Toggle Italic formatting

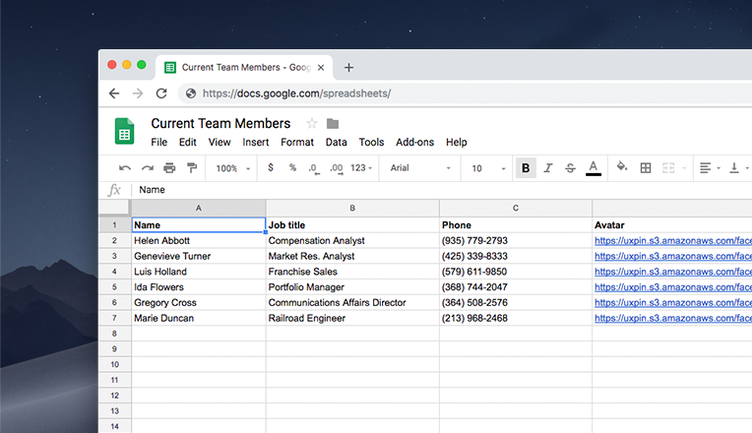[548, 168]
